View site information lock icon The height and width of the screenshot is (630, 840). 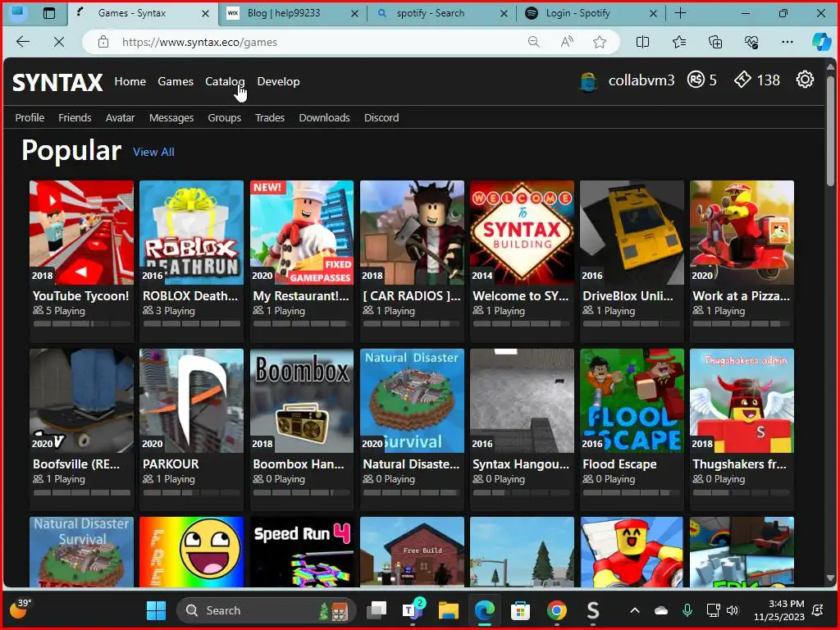pos(103,42)
